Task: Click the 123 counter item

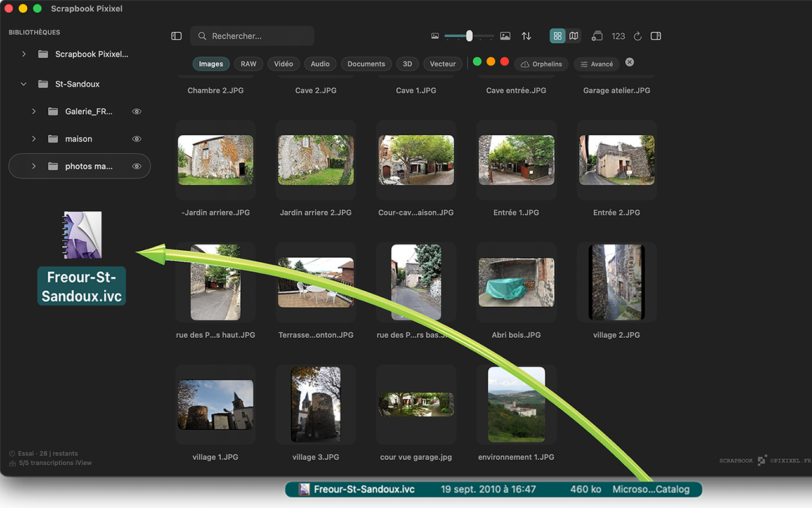Action: (x=619, y=36)
